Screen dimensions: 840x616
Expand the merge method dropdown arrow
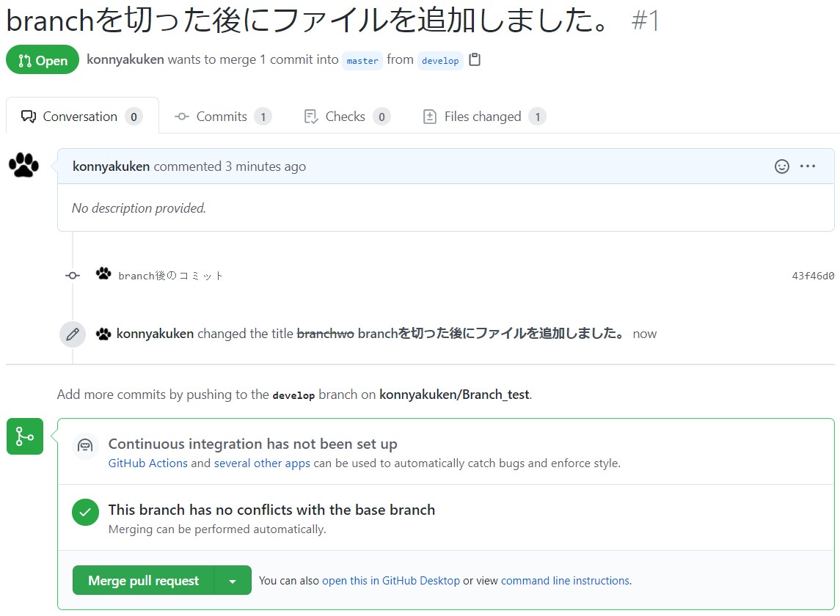pos(233,581)
